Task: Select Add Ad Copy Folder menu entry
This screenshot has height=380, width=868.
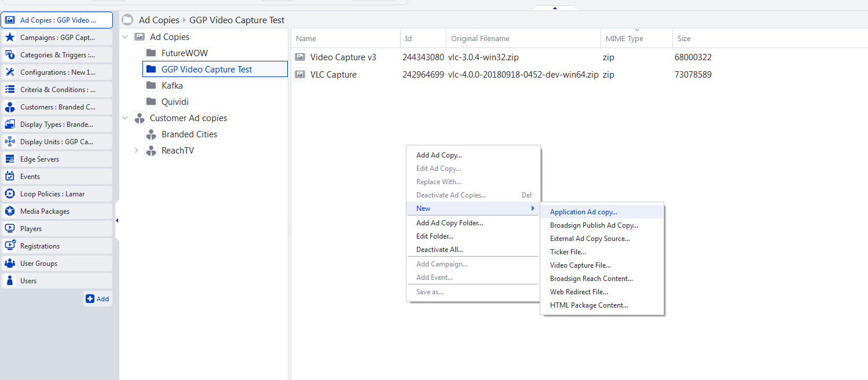Action: [x=449, y=223]
